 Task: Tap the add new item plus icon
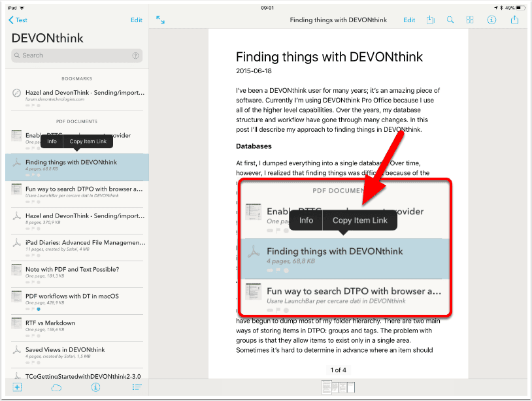[17, 387]
